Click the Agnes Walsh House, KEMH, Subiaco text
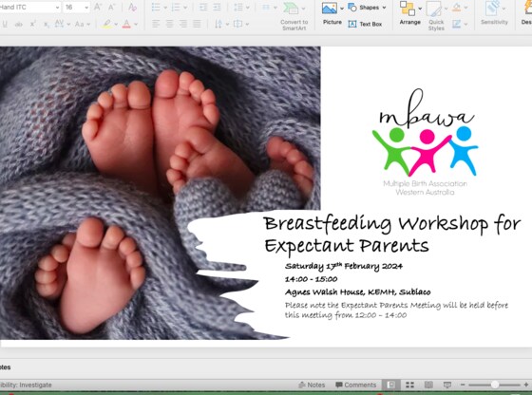The height and width of the screenshot is (395, 532). click(x=357, y=292)
